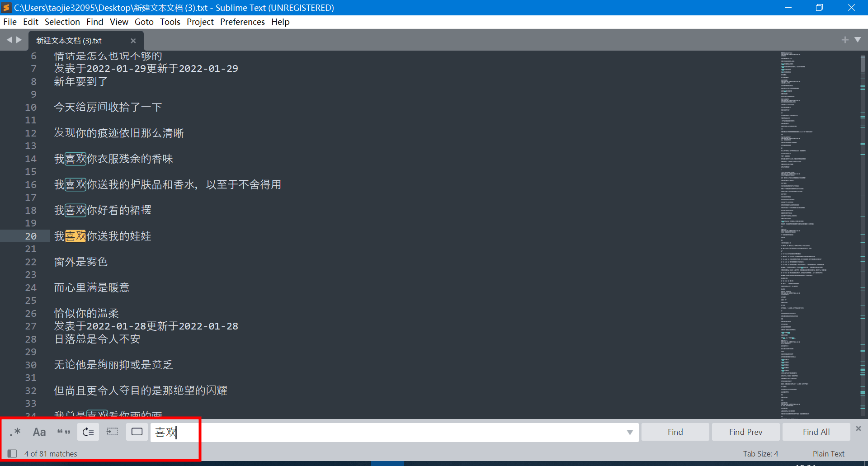Toggle regular expression search mode
Image resolution: width=868 pixels, height=466 pixels.
point(15,432)
